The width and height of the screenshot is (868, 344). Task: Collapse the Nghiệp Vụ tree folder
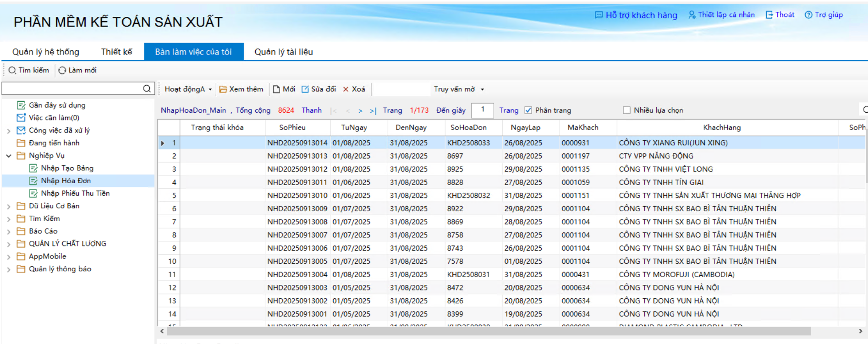click(x=9, y=156)
